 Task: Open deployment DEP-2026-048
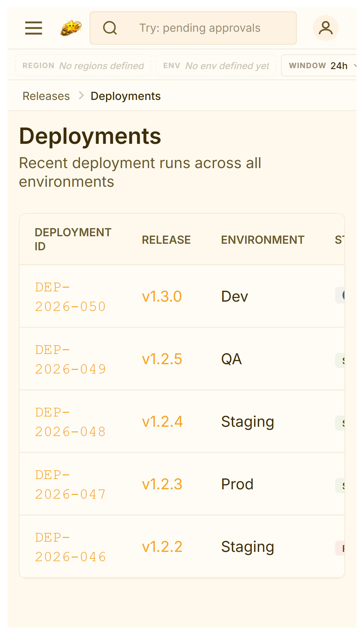(x=70, y=422)
